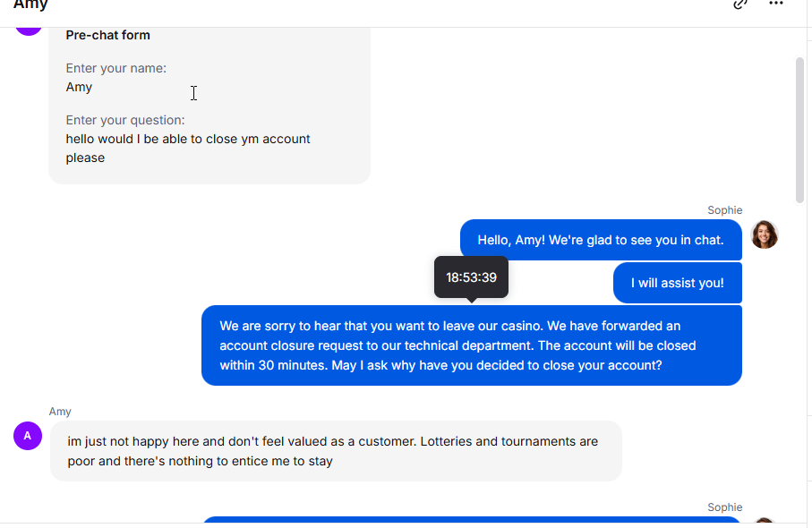Screen dimensions: 812x528
Task: Click the copy chat link icon
Action: (740, 4)
